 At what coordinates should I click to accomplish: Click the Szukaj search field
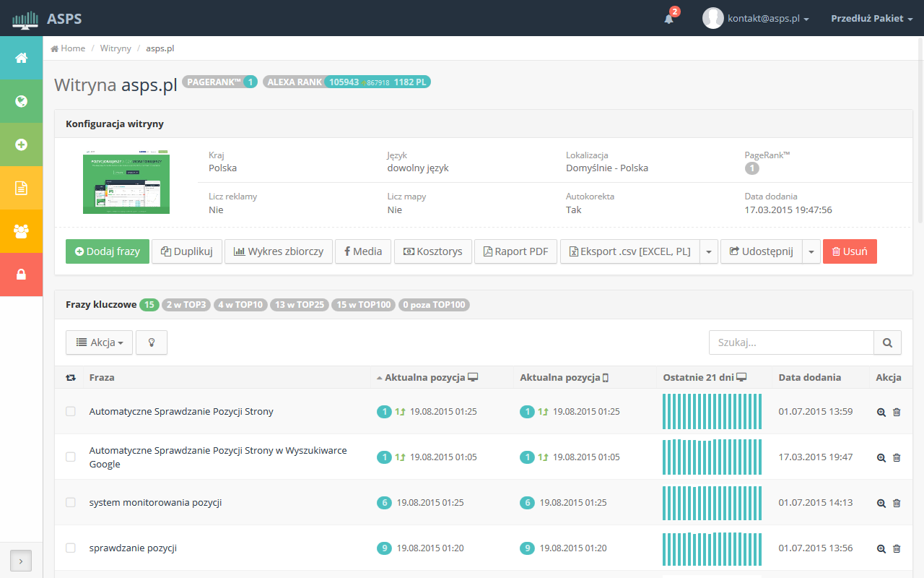791,342
